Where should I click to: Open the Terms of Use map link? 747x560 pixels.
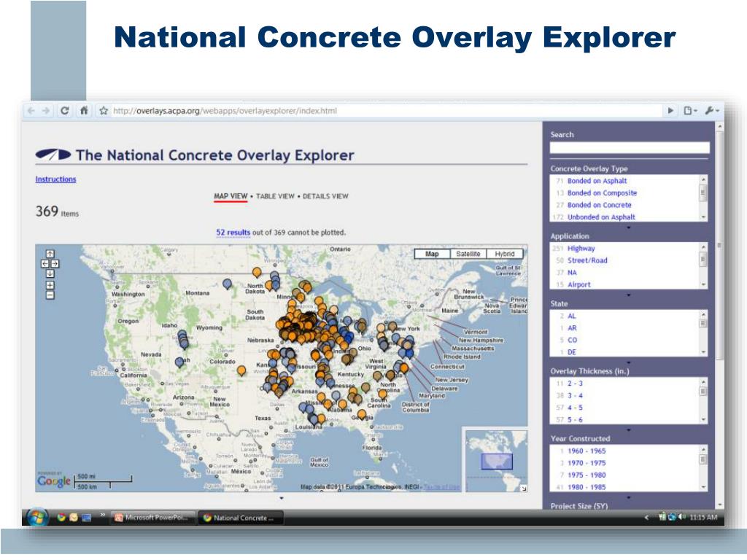441,486
